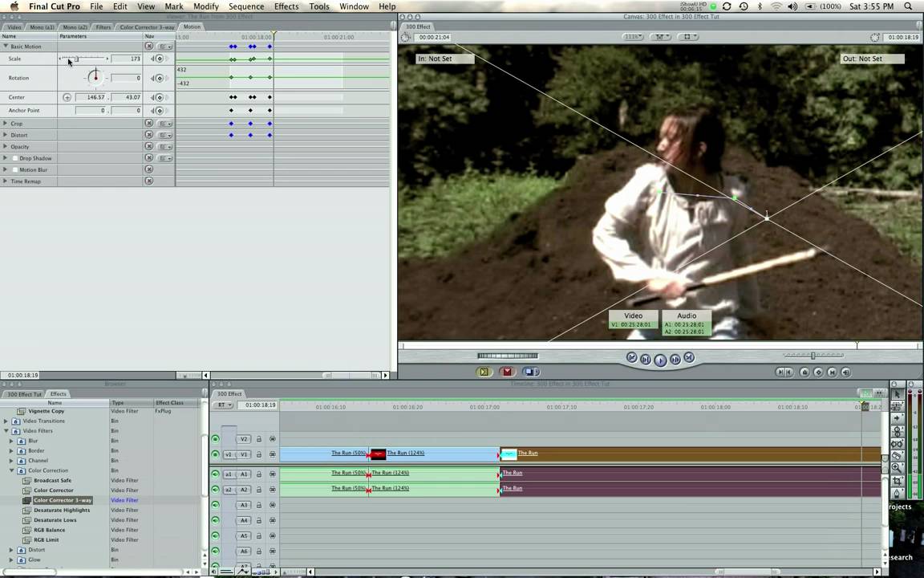
Task: Toggle V1 track visibility
Action: coord(215,454)
